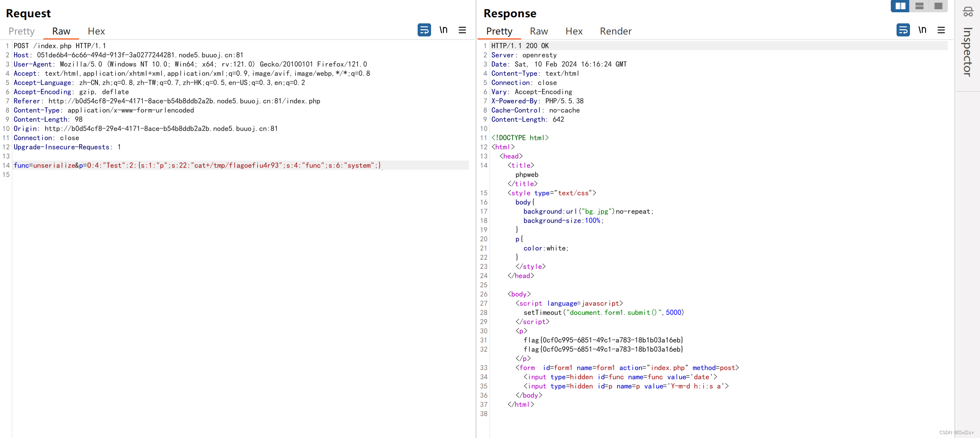Click the POST /index.php request line

[60, 46]
